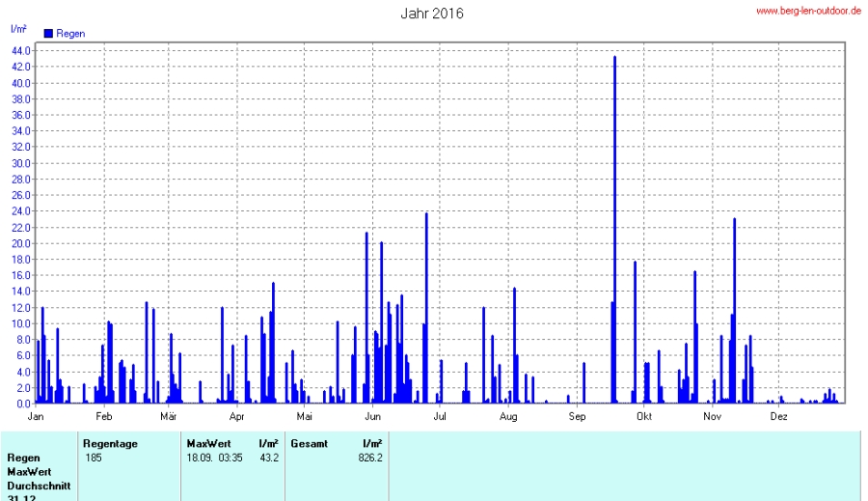This screenshot has width=868, height=501.
Task: Click the Durchschnitt row label
Action: 39,486
